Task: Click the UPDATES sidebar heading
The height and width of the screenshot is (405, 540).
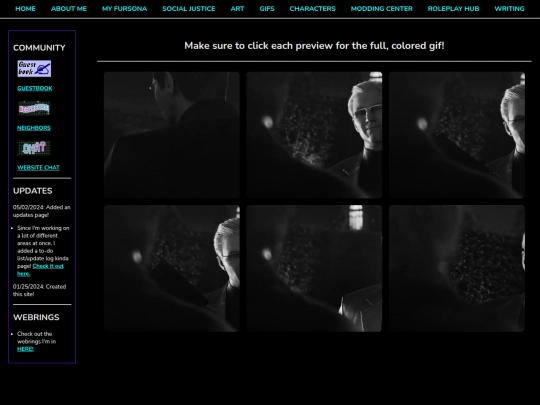Action: (x=33, y=191)
